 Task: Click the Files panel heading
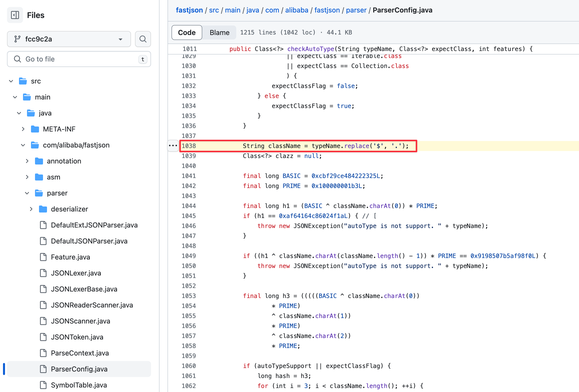tap(36, 15)
